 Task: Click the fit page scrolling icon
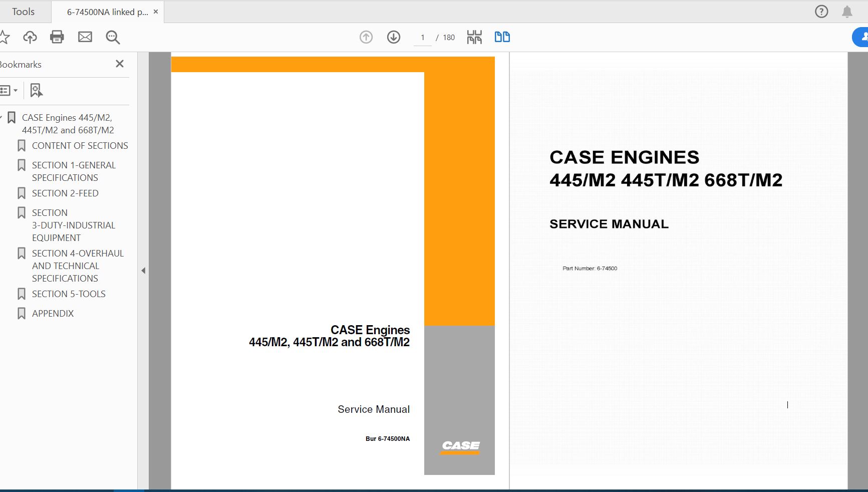coord(474,37)
